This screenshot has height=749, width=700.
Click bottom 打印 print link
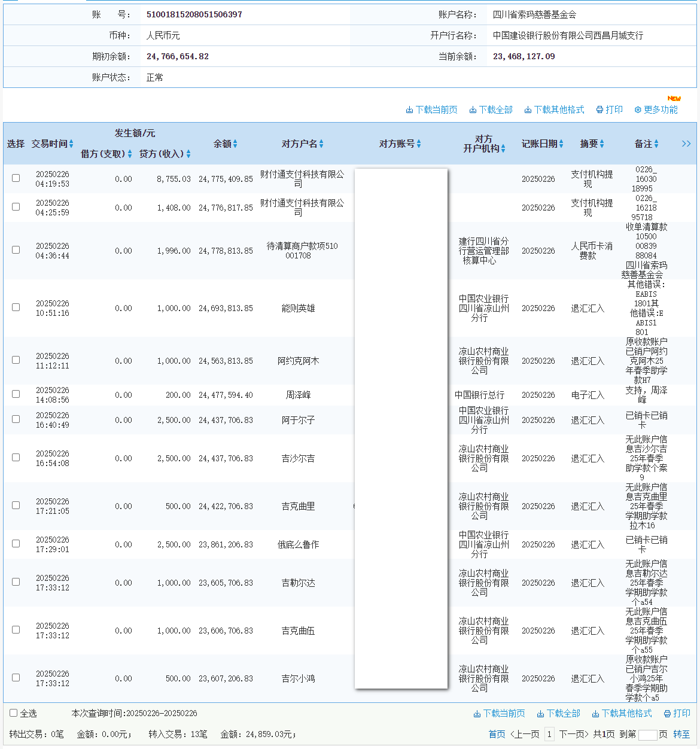pos(677,713)
